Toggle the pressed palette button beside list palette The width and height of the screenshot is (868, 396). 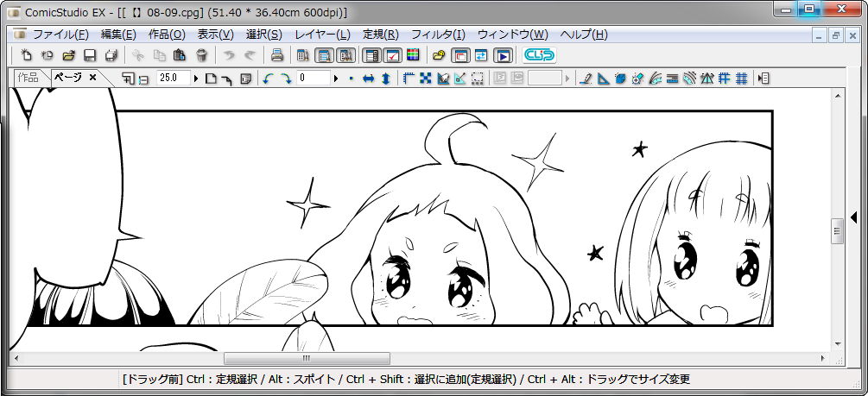(346, 55)
